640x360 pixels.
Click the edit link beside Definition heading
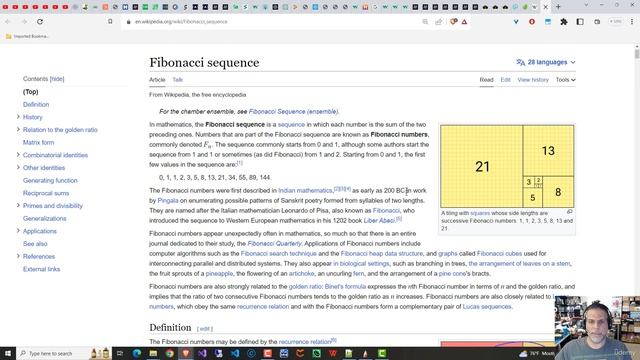[x=205, y=329]
